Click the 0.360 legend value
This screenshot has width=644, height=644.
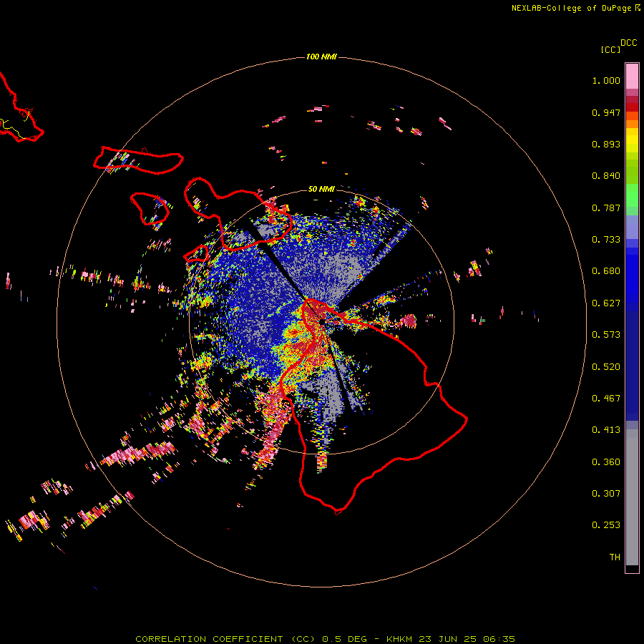606,462
